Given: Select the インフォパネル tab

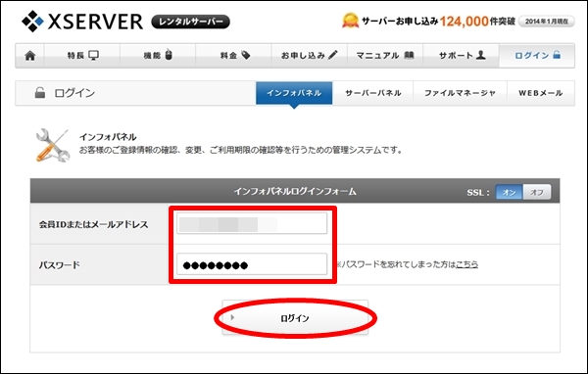Looking at the screenshot, I should 294,93.
